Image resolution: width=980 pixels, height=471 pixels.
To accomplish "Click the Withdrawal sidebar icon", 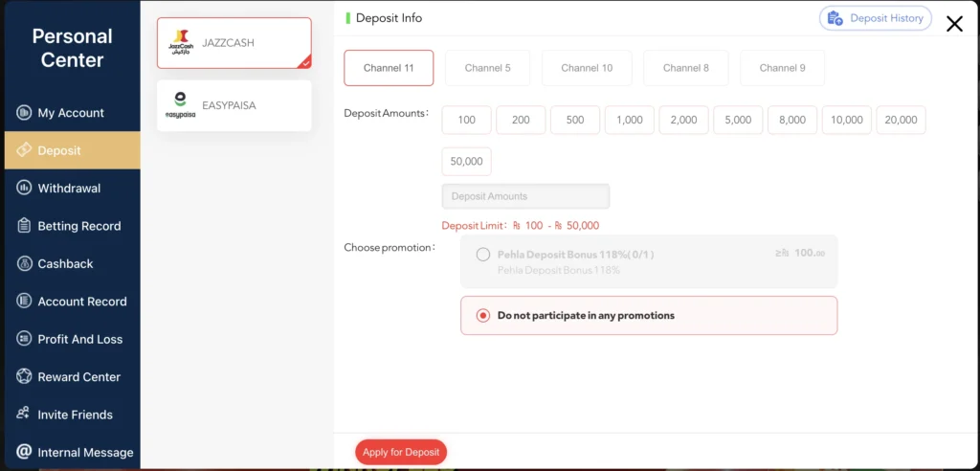I will click(24, 188).
